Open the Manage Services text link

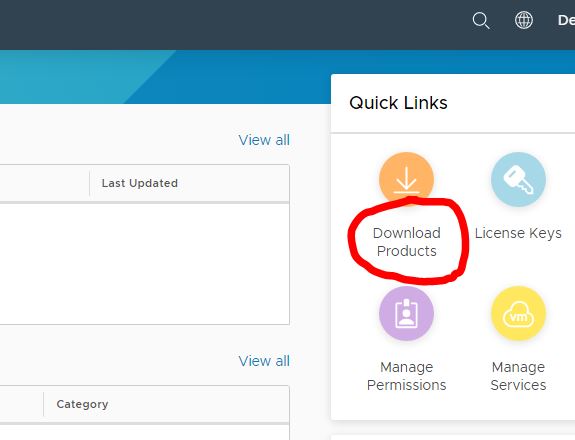pyautogui.click(x=518, y=376)
